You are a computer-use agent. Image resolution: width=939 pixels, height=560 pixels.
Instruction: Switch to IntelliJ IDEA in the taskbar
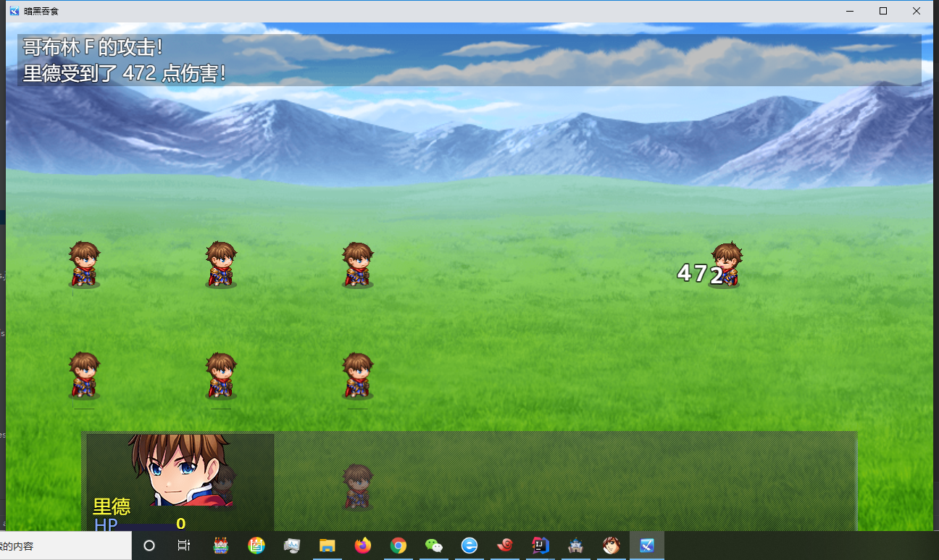(x=541, y=546)
